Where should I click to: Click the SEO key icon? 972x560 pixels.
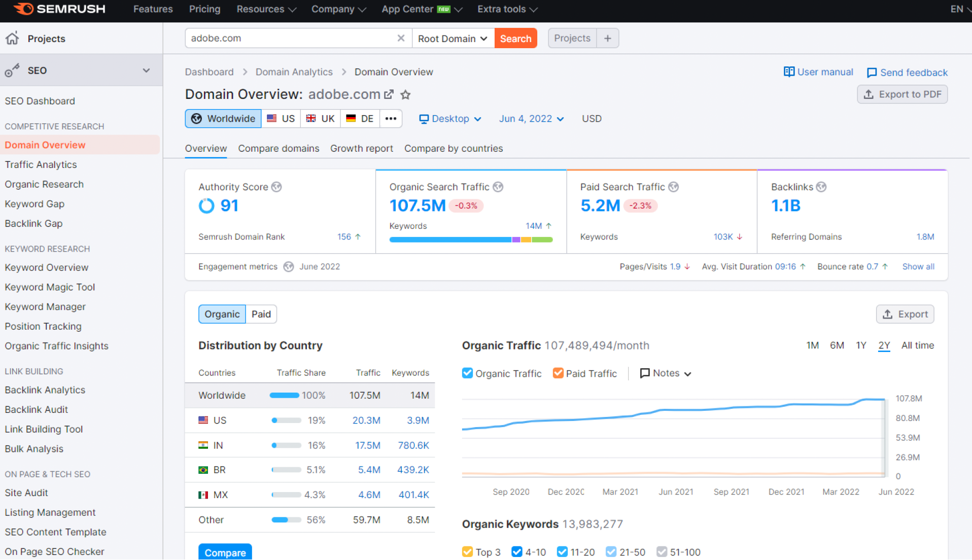click(x=12, y=70)
